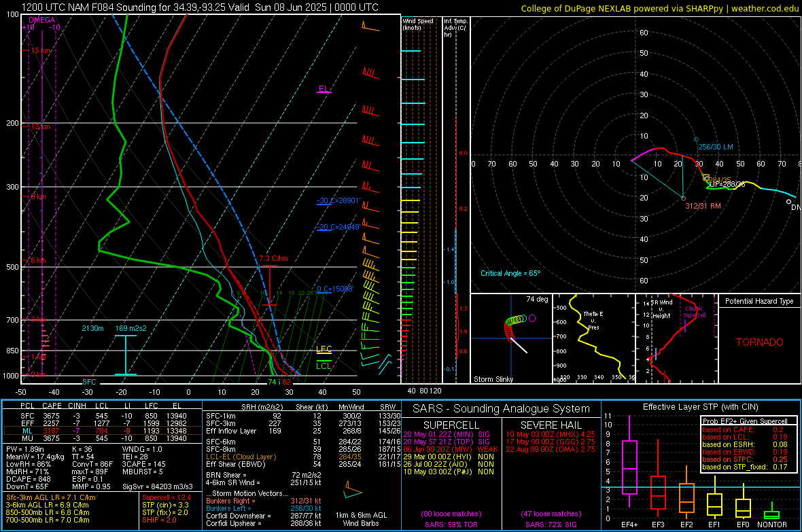Image resolution: width=802 pixels, height=532 pixels.
Task: Click the Corfidi Downshear = 287/77 kt line
Action: coord(264,516)
